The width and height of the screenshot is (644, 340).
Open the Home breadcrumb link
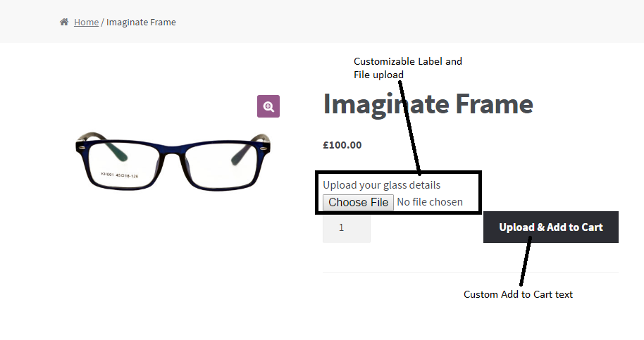pyautogui.click(x=86, y=22)
